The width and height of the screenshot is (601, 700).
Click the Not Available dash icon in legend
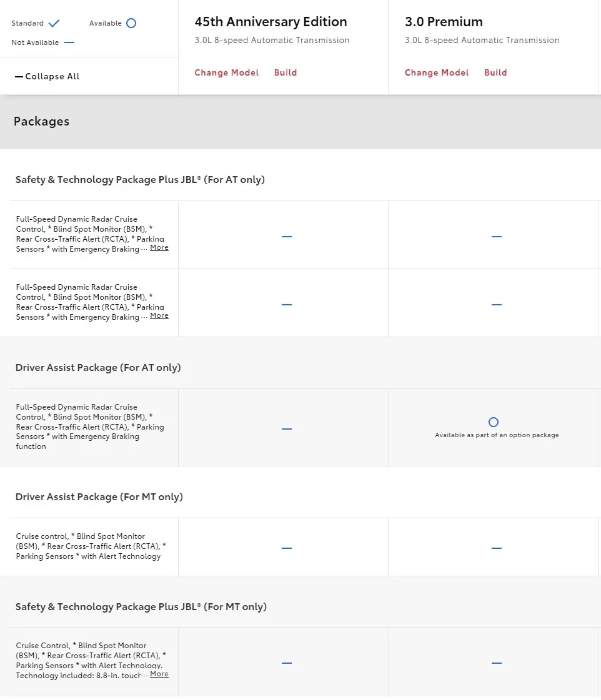pyautogui.click(x=69, y=42)
